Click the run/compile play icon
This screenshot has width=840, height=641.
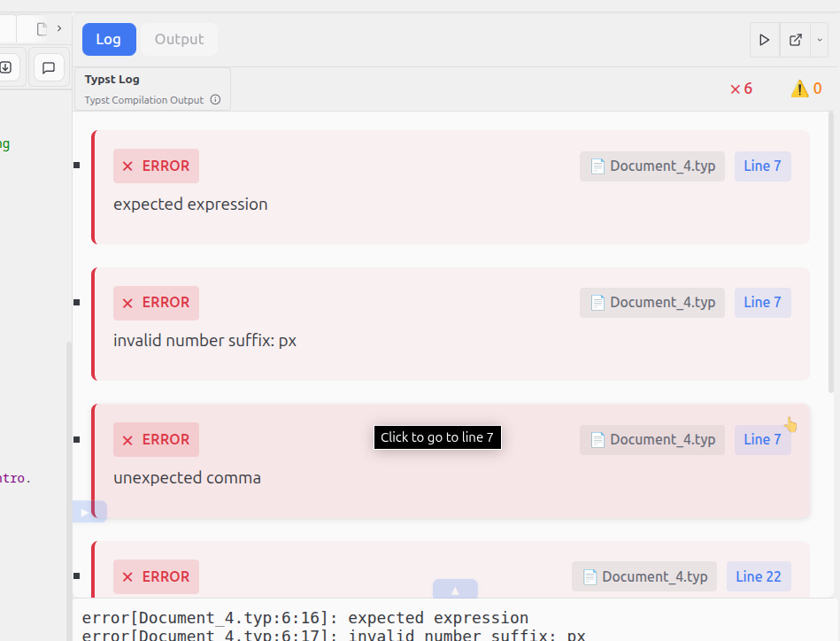pos(765,40)
